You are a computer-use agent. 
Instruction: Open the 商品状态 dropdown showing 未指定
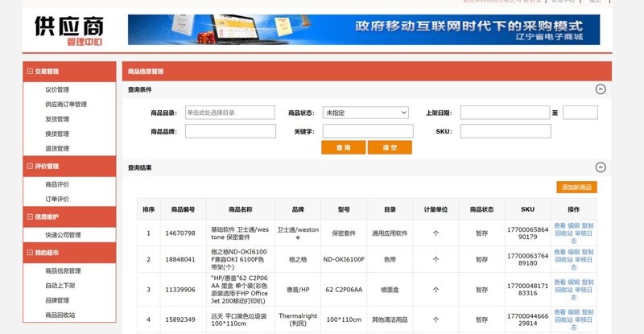pos(365,113)
